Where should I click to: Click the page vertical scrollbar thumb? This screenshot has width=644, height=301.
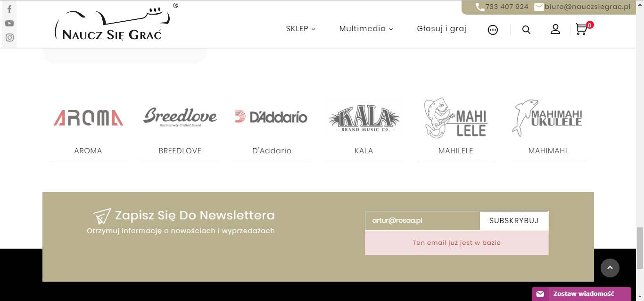tap(640, 241)
